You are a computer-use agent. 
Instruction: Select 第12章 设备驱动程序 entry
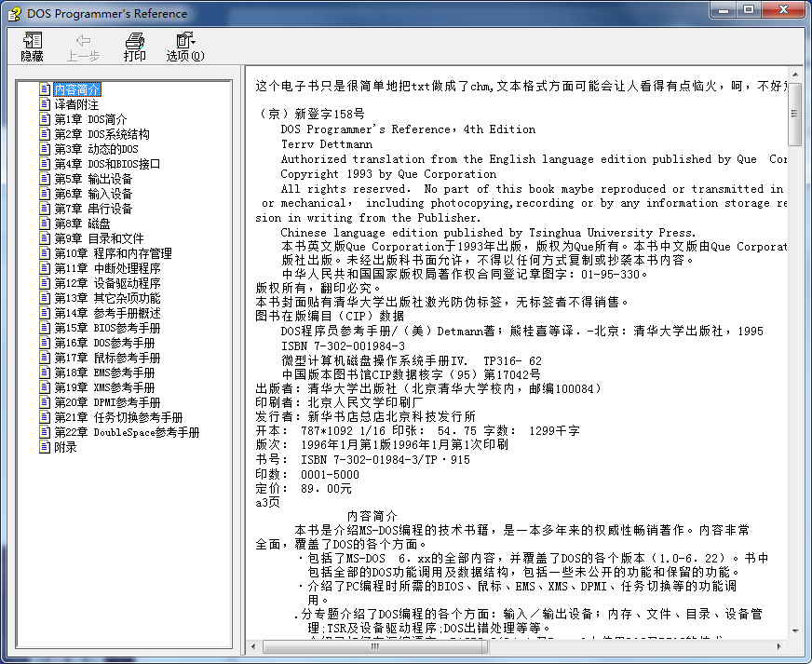110,282
